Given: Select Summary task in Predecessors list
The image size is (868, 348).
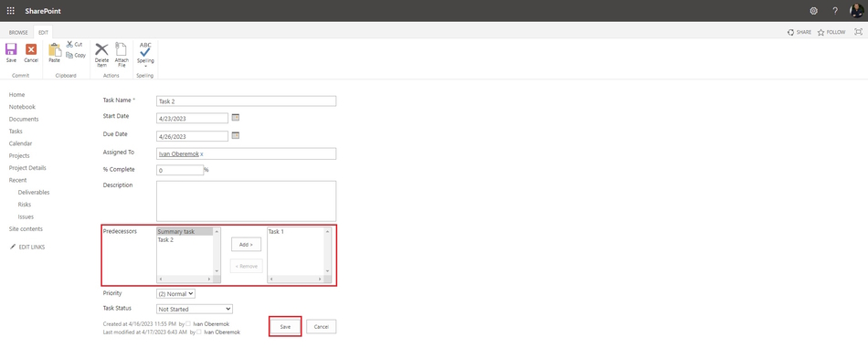Looking at the screenshot, I should pos(185,232).
